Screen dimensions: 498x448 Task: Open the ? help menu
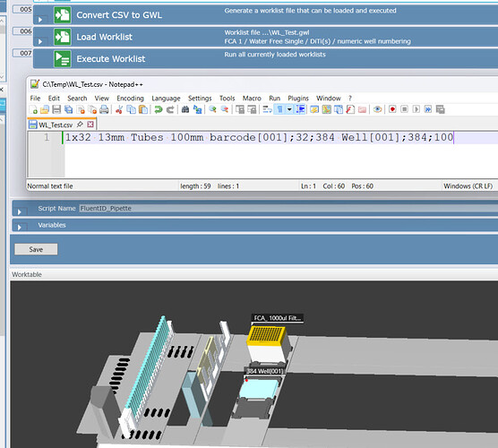point(350,99)
